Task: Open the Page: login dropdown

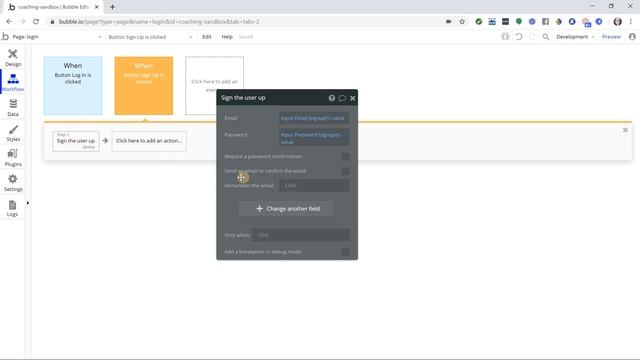Action: point(57,37)
